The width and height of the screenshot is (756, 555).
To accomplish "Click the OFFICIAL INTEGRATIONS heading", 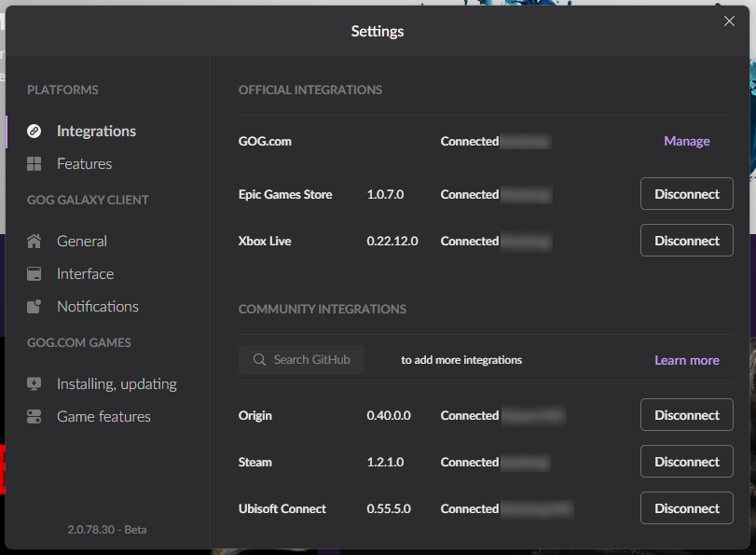I will pyautogui.click(x=310, y=90).
